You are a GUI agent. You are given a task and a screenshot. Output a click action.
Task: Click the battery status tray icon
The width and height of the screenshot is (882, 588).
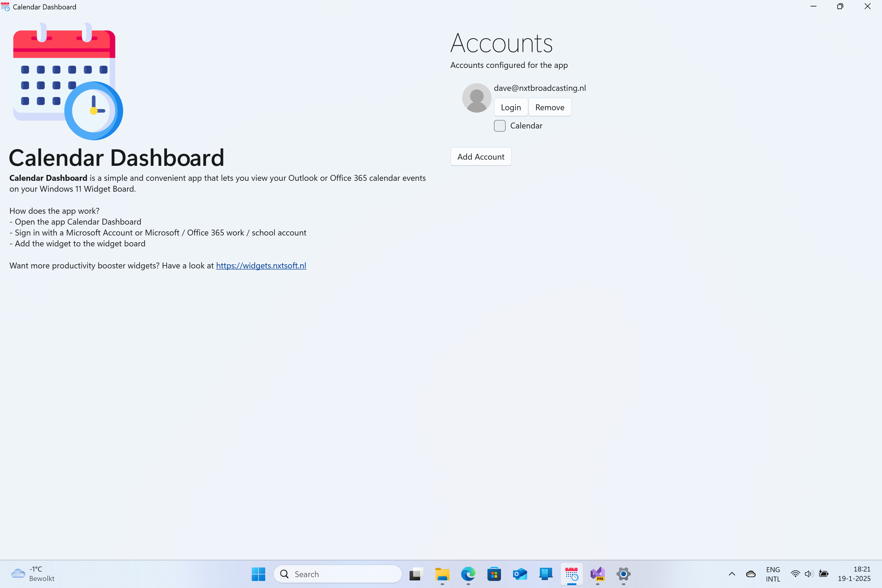click(823, 574)
